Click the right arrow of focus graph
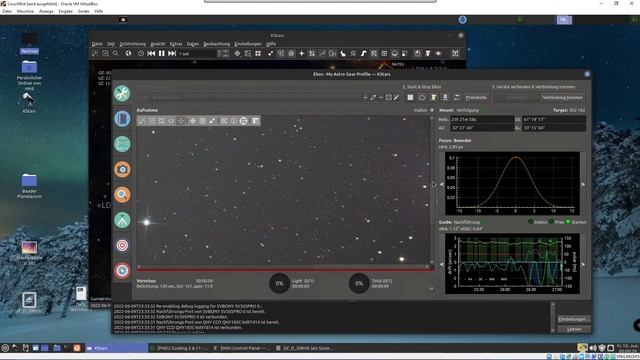640x360 pixels. pos(583,184)
